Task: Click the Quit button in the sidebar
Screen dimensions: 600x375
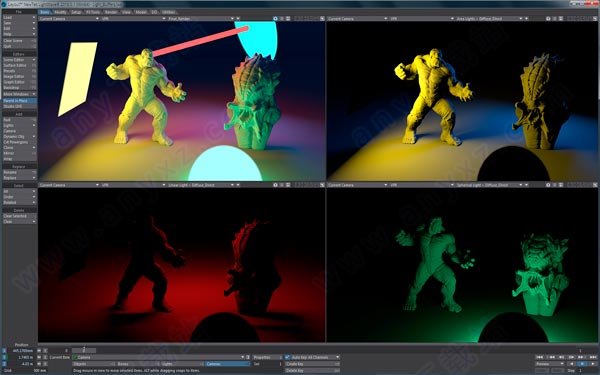Action: coord(20,46)
